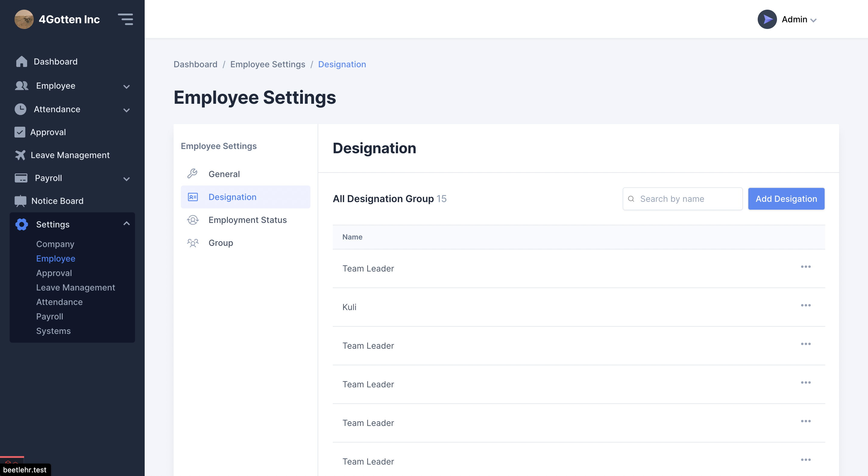Click the Employee people icon in sidebar
This screenshot has height=476, width=868.
point(22,86)
